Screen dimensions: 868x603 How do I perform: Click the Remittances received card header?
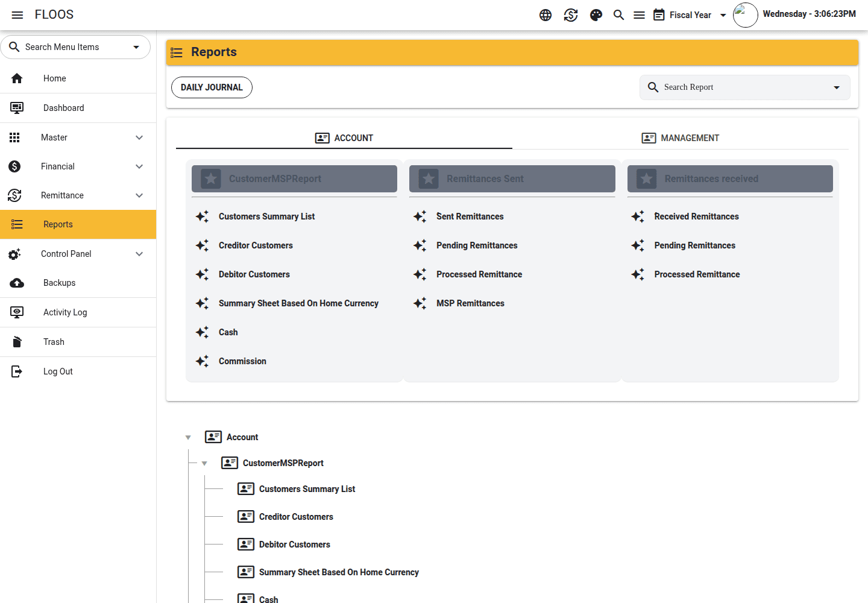pyautogui.click(x=730, y=178)
